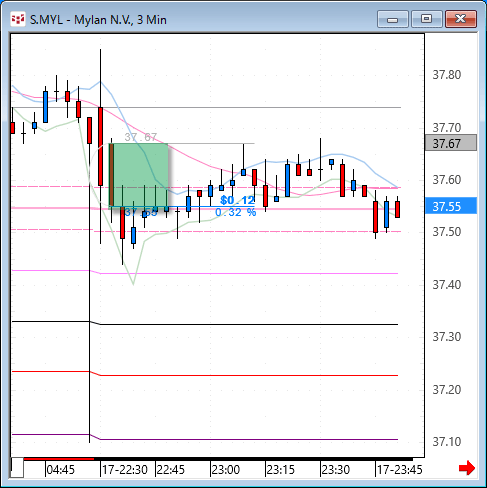Click the blue 37.55 last price label

pyautogui.click(x=451, y=206)
